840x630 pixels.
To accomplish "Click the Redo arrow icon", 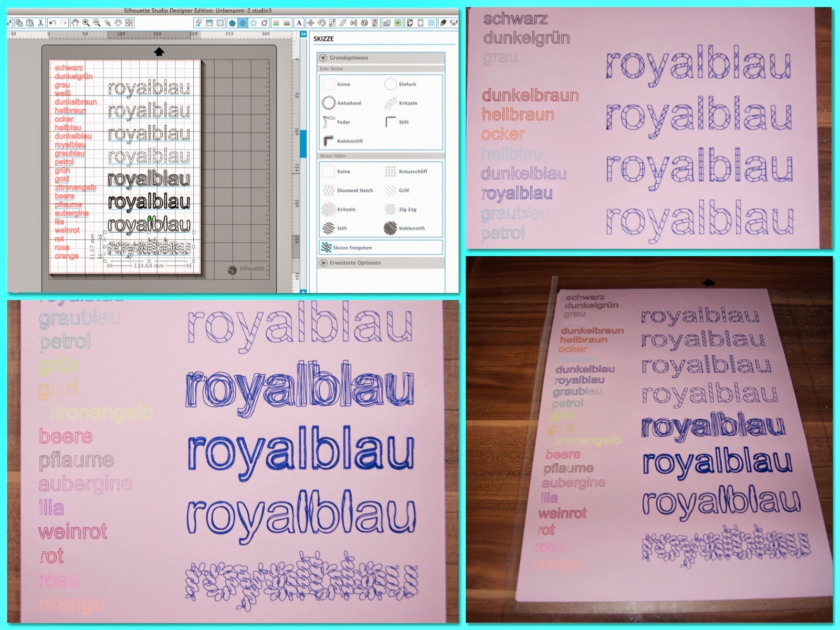I will pos(63,23).
